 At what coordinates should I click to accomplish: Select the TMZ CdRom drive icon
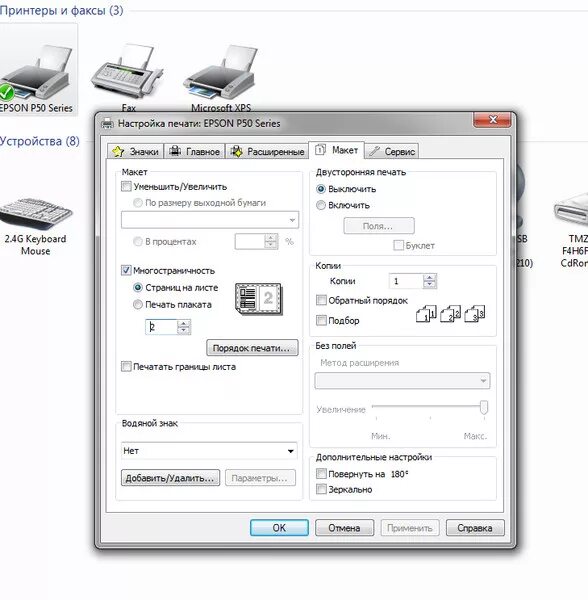(571, 211)
